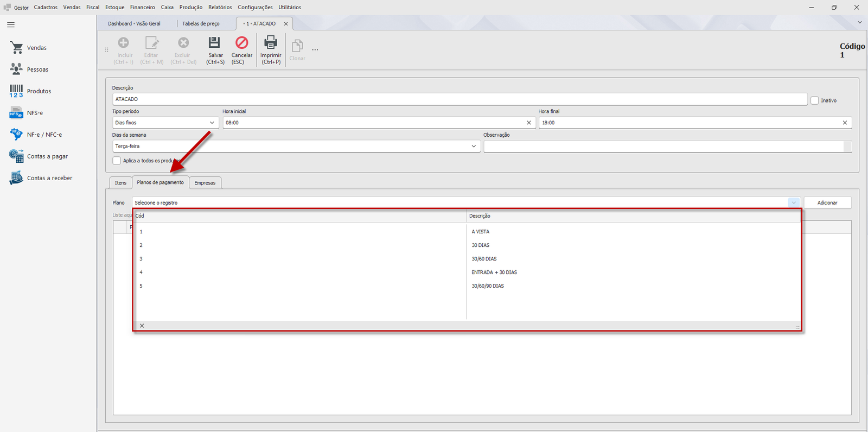The width and height of the screenshot is (868, 432).
Task: Select the 30/60 DIAS payment plan row
Action: click(x=467, y=259)
